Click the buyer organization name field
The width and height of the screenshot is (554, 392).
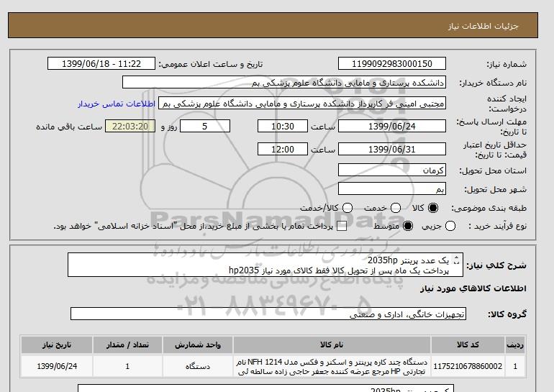284,82
